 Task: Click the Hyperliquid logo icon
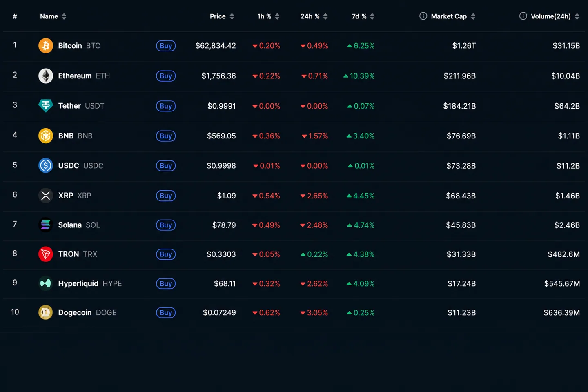(46, 283)
